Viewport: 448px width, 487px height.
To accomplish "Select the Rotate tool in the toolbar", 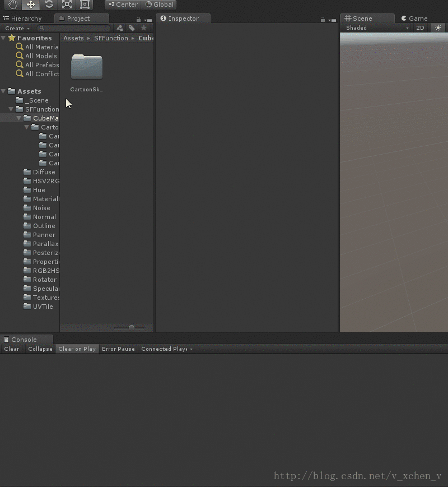I will point(49,4).
